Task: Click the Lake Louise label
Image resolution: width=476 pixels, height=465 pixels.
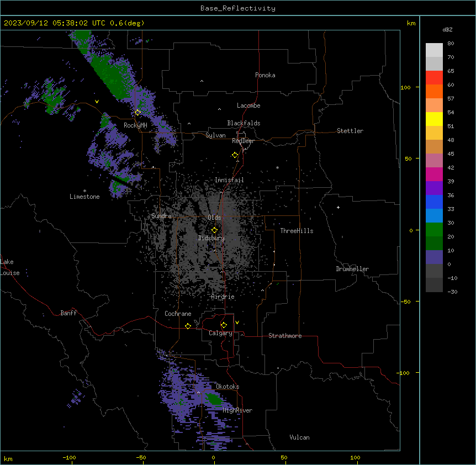Action: [x=10, y=267]
